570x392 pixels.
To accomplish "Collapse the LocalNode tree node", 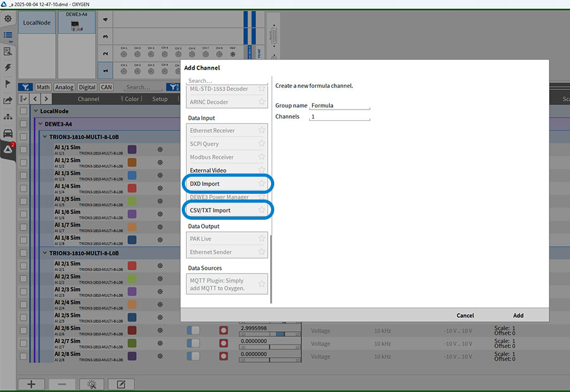I will tap(35, 111).
